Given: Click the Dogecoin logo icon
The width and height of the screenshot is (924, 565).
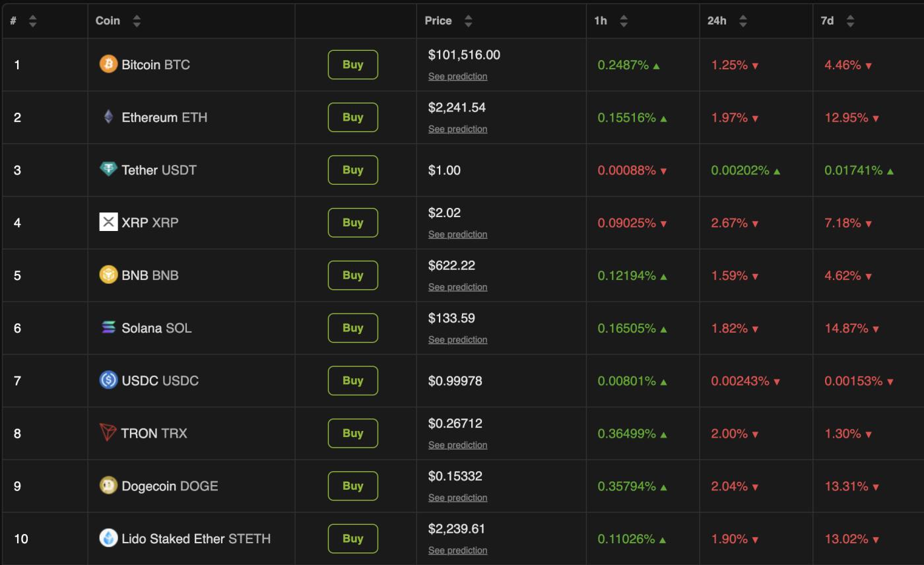Looking at the screenshot, I should coord(108,486).
